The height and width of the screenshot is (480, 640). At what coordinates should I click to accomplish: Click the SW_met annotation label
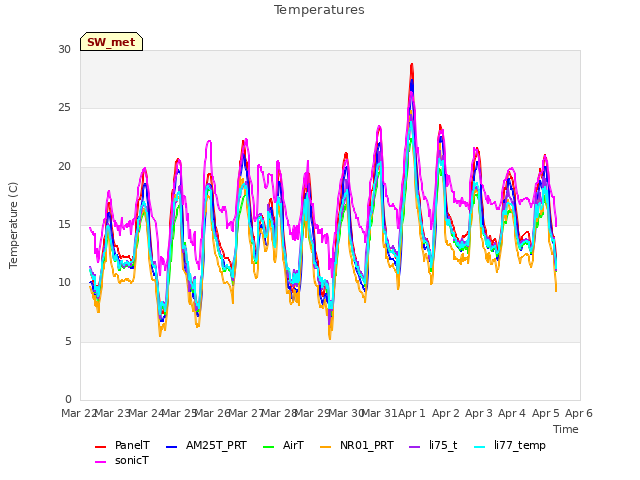coord(111,42)
